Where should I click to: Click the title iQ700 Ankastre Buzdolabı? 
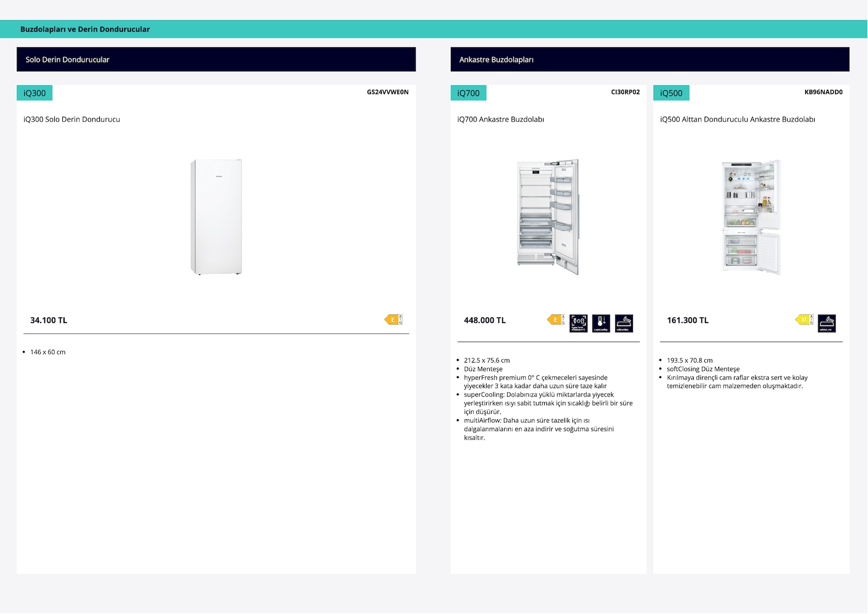(x=501, y=119)
